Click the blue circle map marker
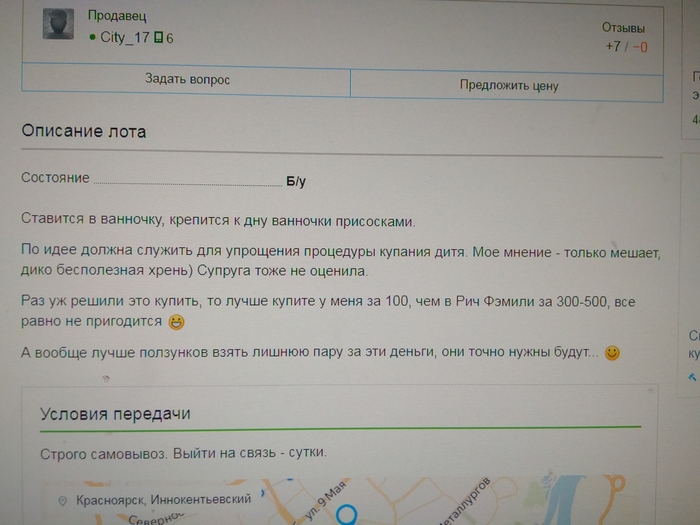 346,514
